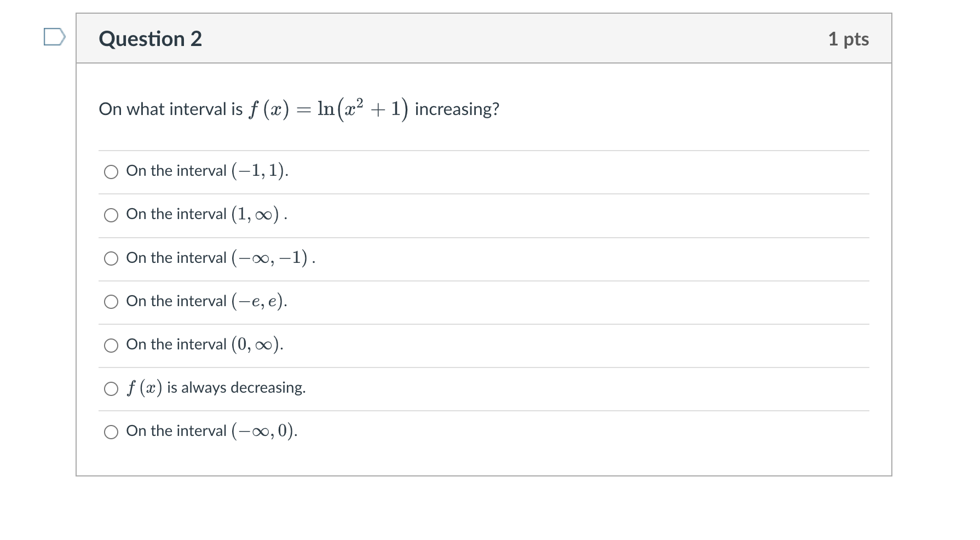Viewport: 980px width, 540px height.
Task: Click the answer row for interval (−1, 1)
Action: (207, 171)
